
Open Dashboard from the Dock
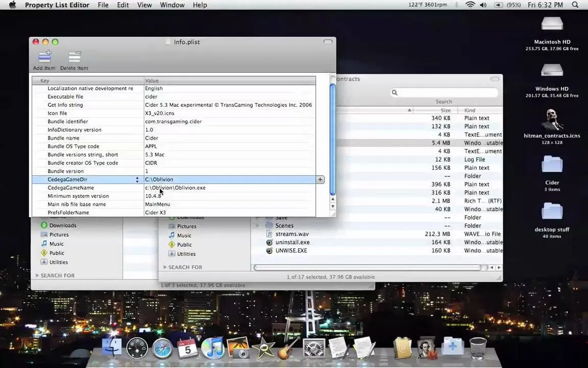[x=137, y=349]
